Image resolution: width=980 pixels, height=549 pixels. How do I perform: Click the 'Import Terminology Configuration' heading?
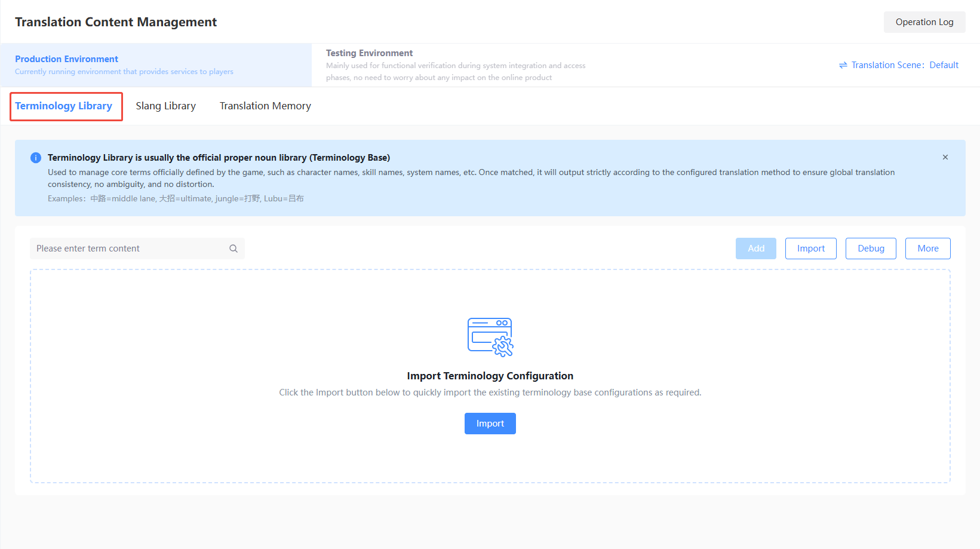490,376
